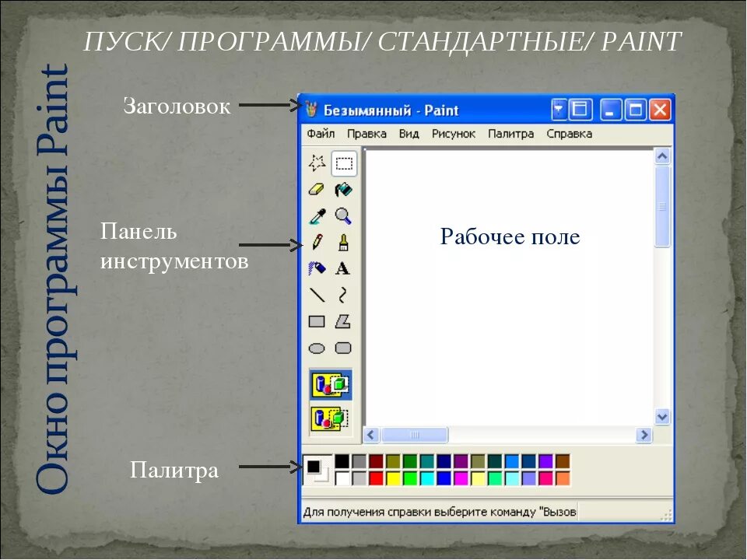Select the Pick Color eyedropper tool
This screenshot has height=560, width=747.
(x=317, y=216)
